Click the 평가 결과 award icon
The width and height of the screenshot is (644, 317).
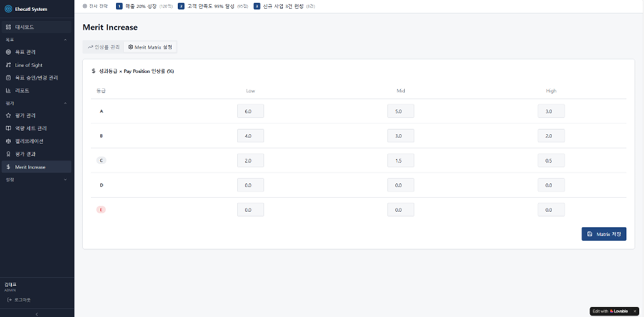8,154
